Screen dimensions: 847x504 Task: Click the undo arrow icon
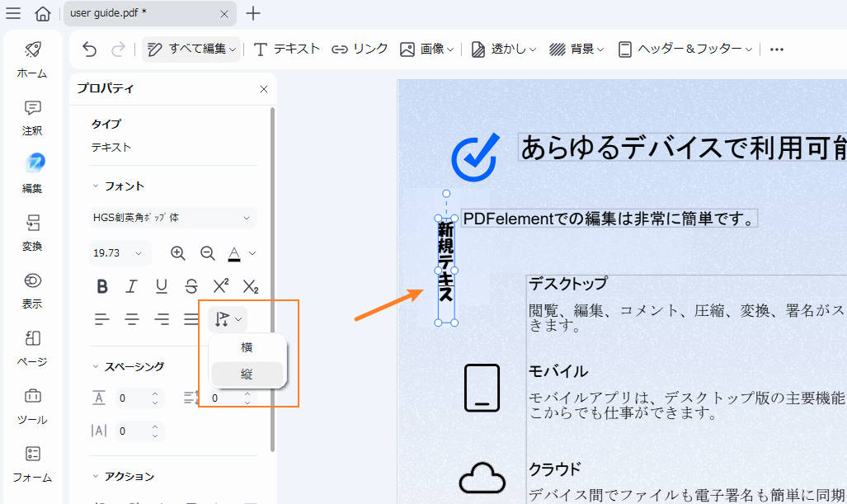(x=88, y=49)
